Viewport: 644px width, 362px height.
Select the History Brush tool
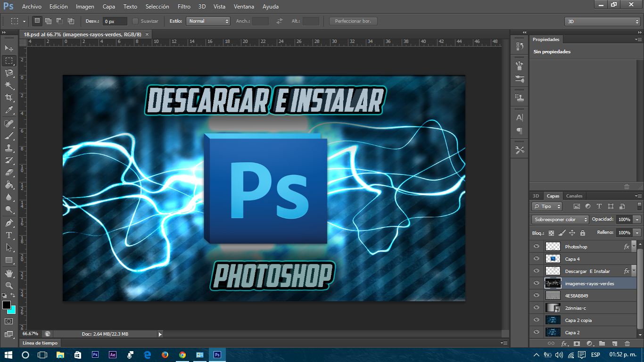point(8,160)
